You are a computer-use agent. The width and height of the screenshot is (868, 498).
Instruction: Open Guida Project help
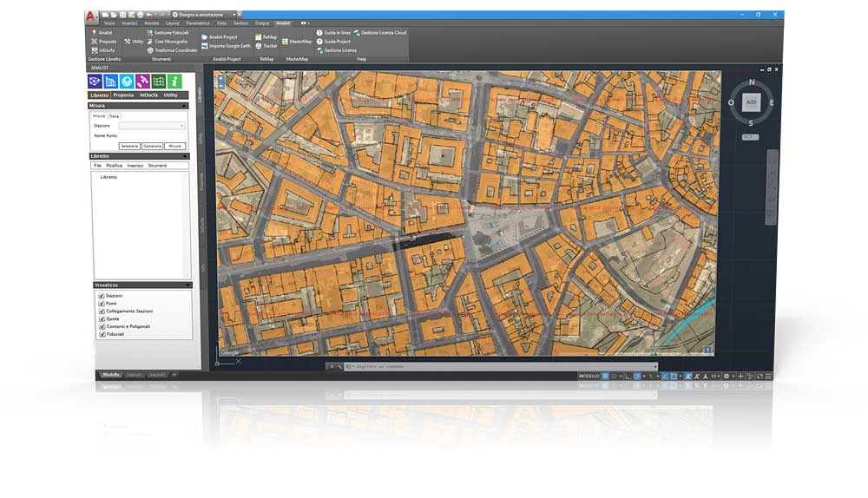[x=333, y=42]
